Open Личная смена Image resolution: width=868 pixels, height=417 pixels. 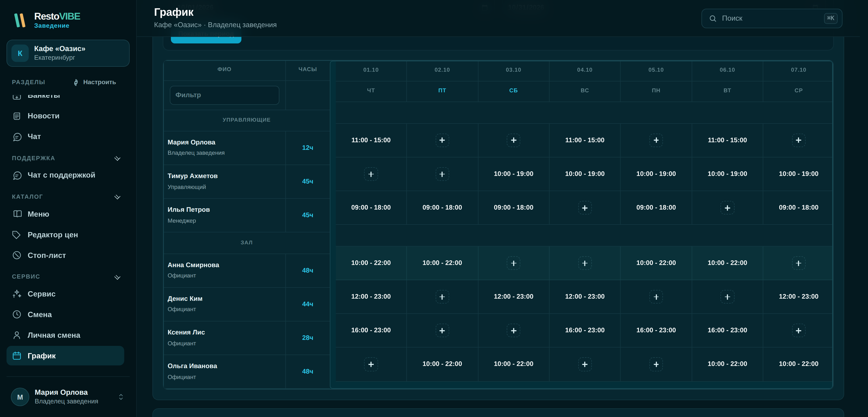click(x=65, y=335)
